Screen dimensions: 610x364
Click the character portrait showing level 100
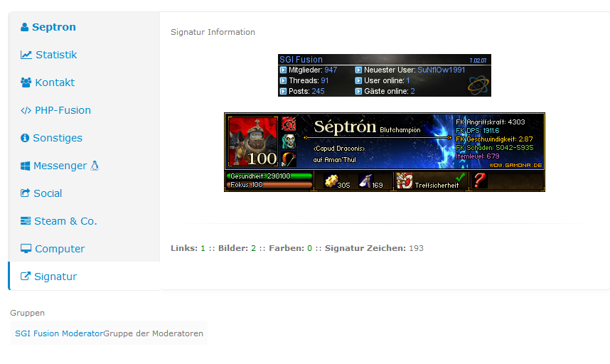coord(253,141)
